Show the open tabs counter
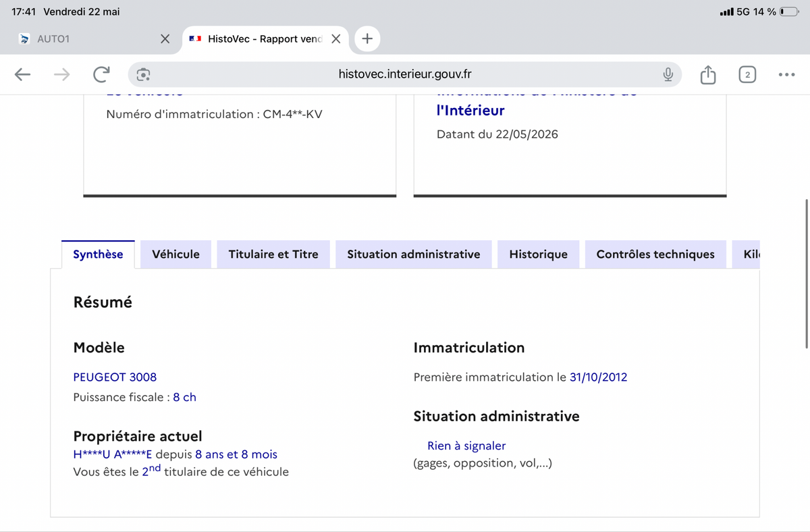The image size is (810, 532). click(747, 74)
